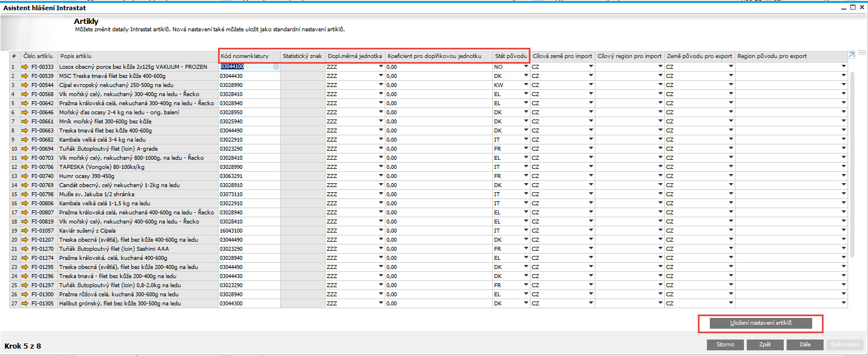Open link arrow for article FI-01207

26,239
